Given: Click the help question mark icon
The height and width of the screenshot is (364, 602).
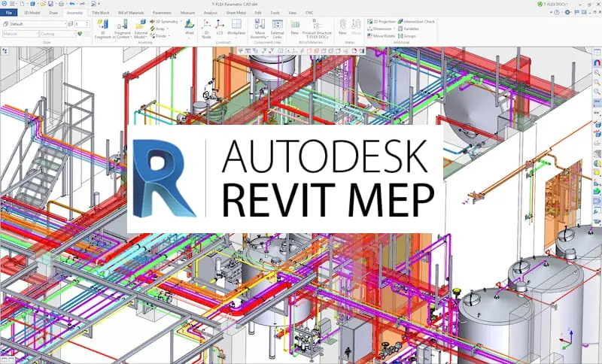Looking at the screenshot, I should (x=556, y=12).
